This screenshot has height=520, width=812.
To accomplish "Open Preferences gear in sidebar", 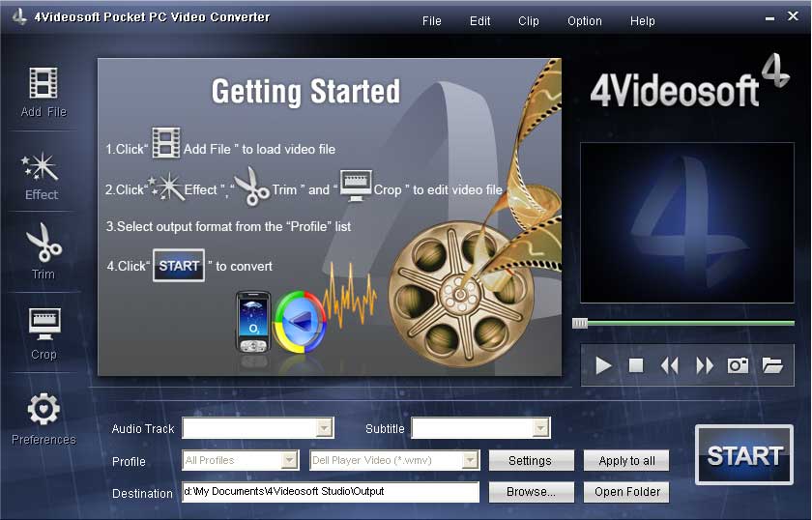I will click(43, 411).
